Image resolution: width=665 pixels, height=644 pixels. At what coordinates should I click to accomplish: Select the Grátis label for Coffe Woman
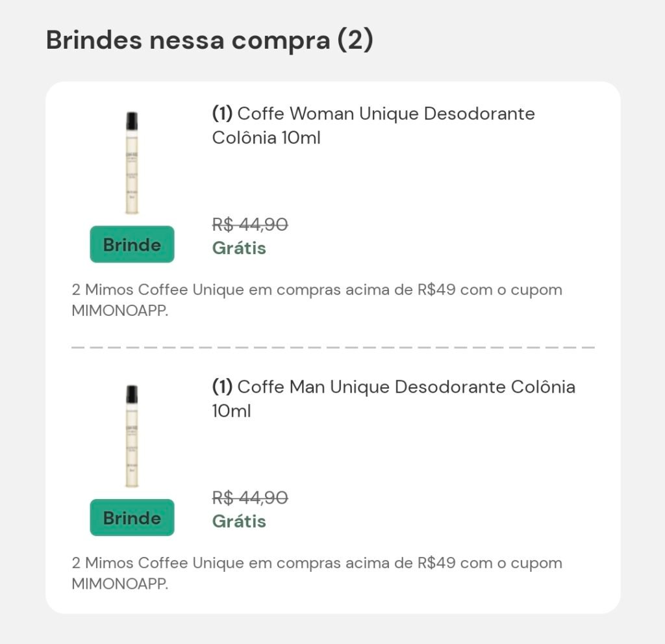pos(239,248)
